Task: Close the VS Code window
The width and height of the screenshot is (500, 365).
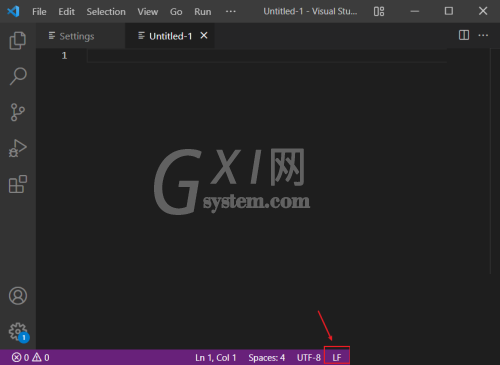Action: (483, 12)
